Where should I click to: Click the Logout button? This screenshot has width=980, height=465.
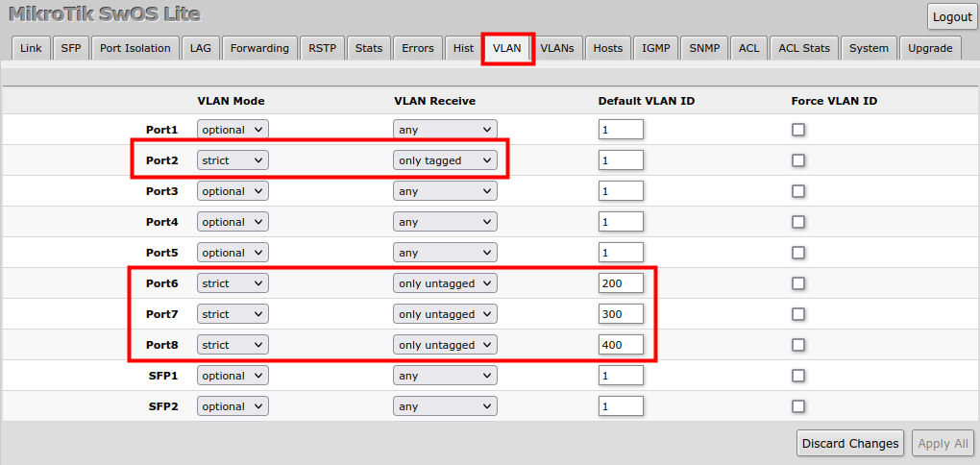coord(952,17)
